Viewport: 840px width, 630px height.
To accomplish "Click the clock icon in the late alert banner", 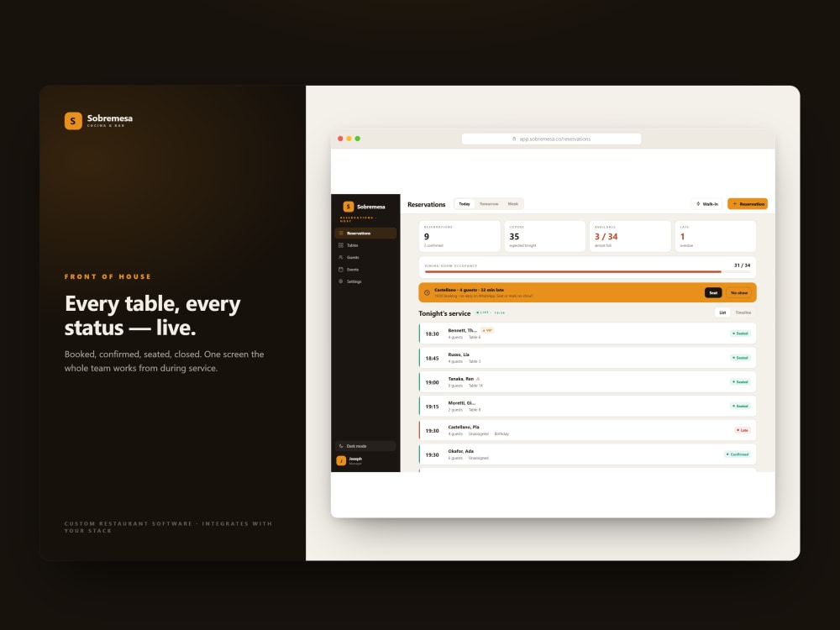I will pyautogui.click(x=427, y=292).
